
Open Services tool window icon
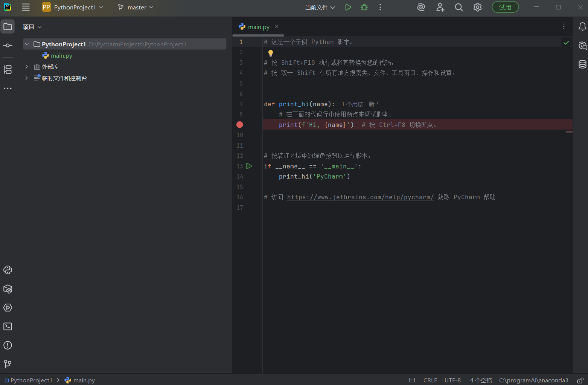coord(8,307)
